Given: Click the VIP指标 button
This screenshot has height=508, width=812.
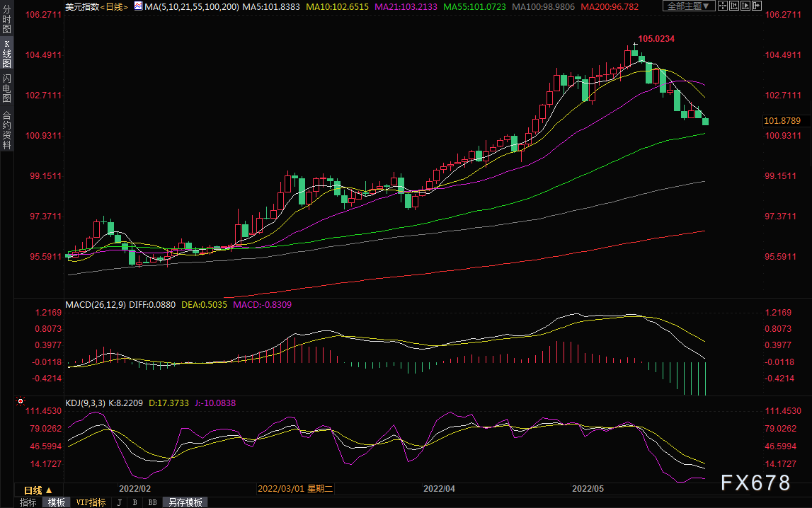Looking at the screenshot, I should [91, 502].
